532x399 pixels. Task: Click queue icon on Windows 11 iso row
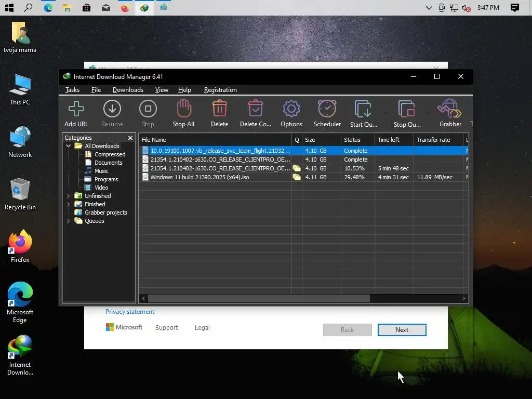point(297,177)
